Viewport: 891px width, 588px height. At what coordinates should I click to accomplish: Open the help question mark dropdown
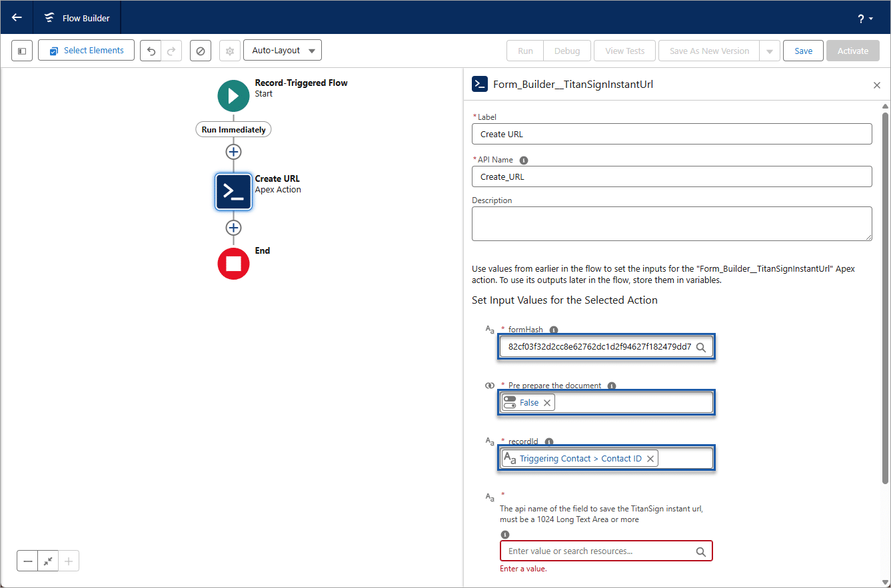coord(864,18)
